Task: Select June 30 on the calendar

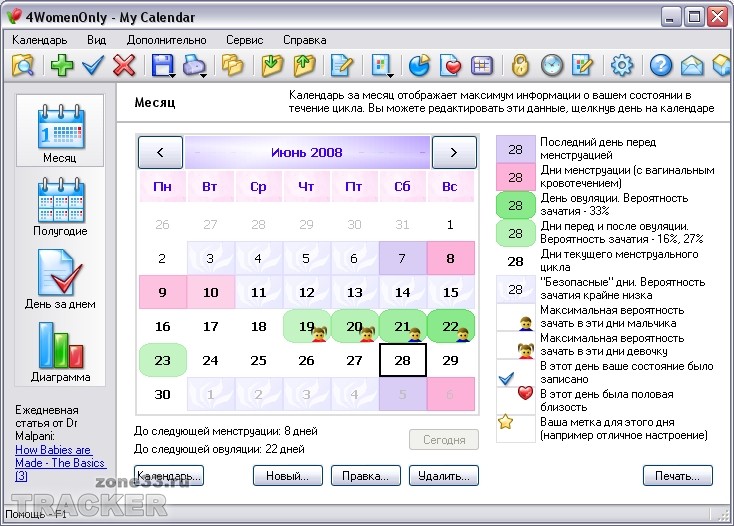Action: pos(162,394)
